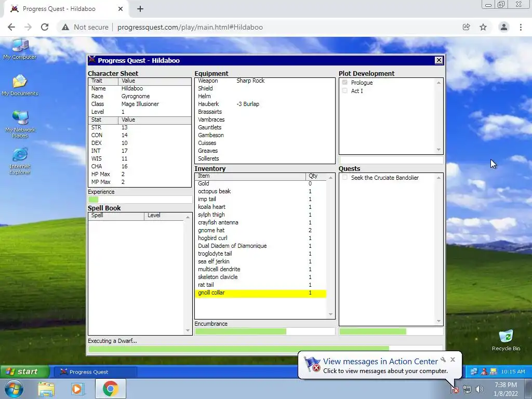The height and width of the screenshot is (399, 532).
Task: Click network tray icon
Action: click(x=467, y=389)
